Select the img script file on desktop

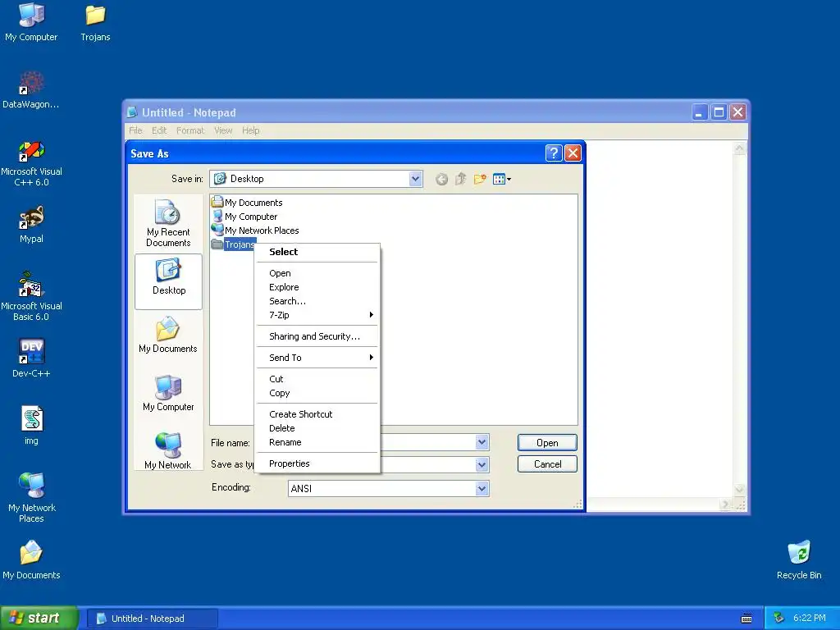31,426
